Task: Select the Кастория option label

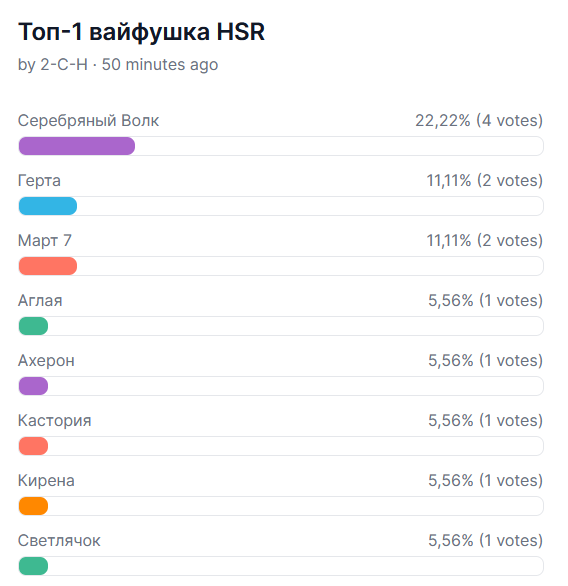Action: tap(55, 421)
